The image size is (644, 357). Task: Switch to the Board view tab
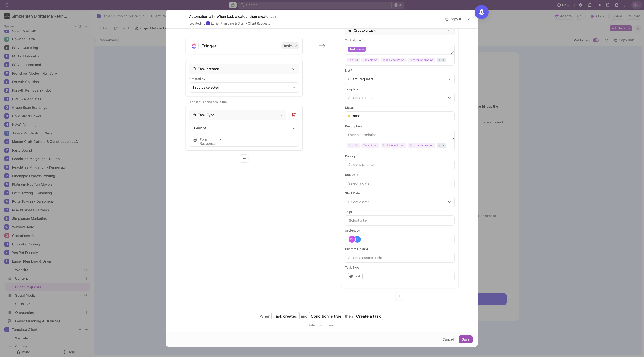121,28
